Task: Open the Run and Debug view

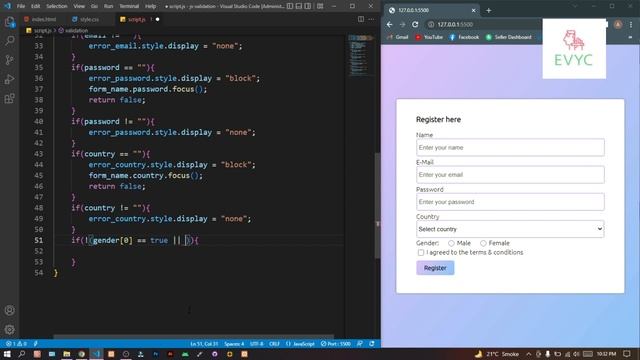Action: tap(9, 79)
